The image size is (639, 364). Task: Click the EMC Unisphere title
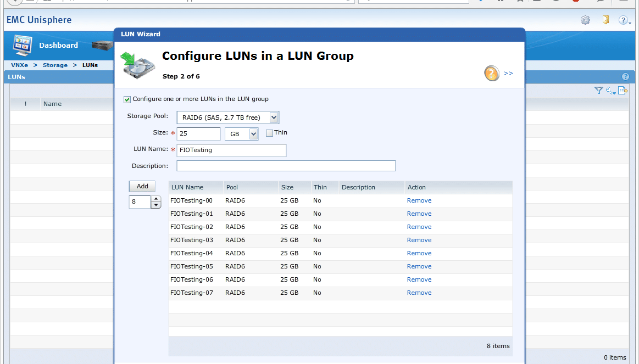[39, 20]
